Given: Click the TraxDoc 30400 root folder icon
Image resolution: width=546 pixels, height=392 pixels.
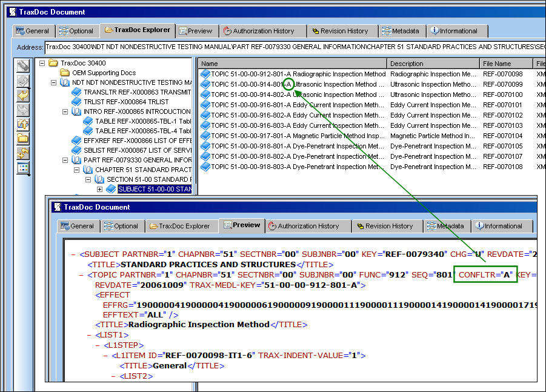Looking at the screenshot, I should [53, 63].
